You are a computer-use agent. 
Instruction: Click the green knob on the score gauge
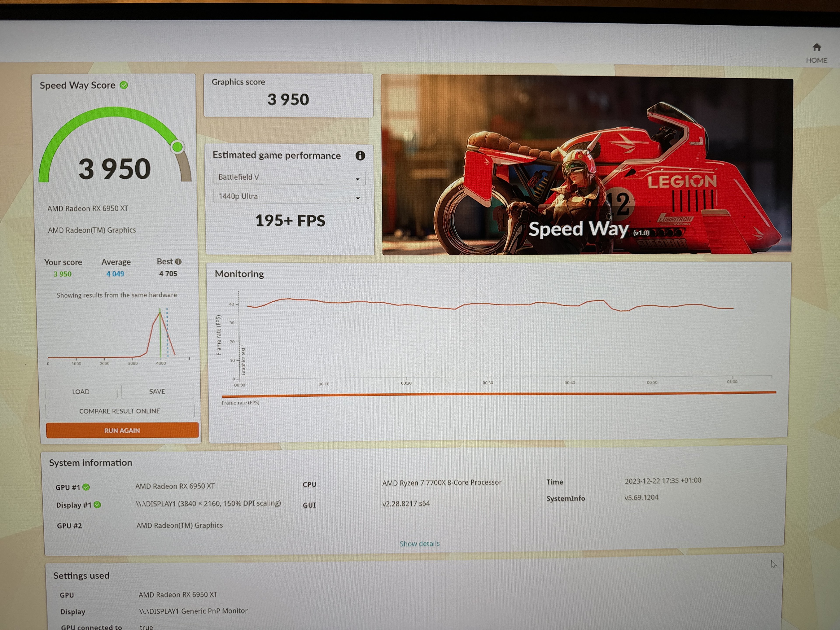tap(177, 147)
